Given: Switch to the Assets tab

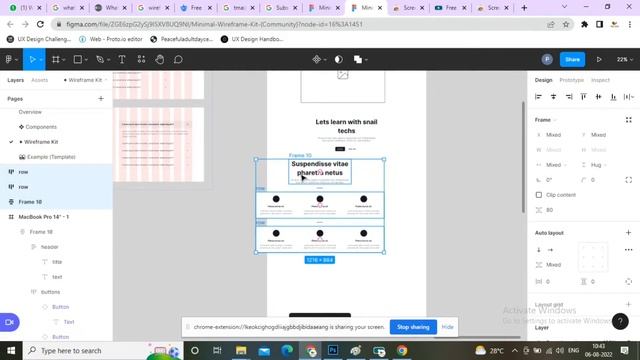Looking at the screenshot, I should [x=40, y=80].
